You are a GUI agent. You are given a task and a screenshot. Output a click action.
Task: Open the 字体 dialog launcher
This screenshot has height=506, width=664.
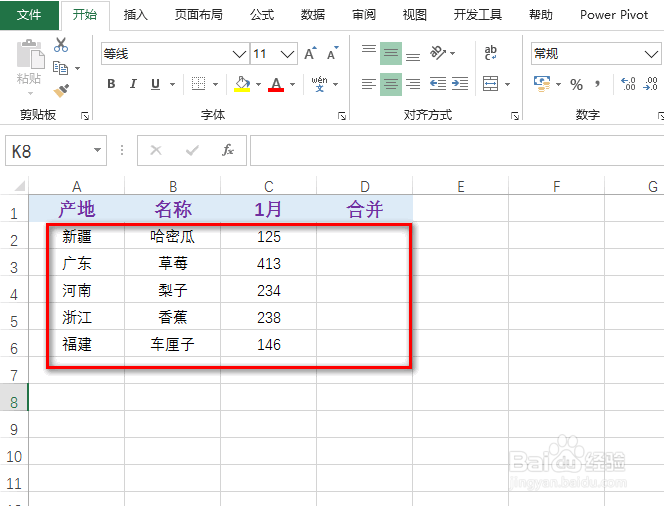pos(342,116)
